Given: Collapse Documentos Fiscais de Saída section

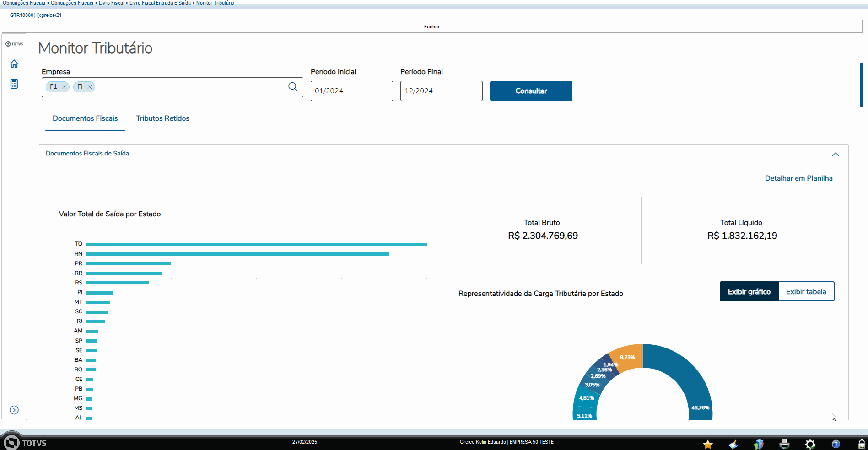Looking at the screenshot, I should 836,155.
